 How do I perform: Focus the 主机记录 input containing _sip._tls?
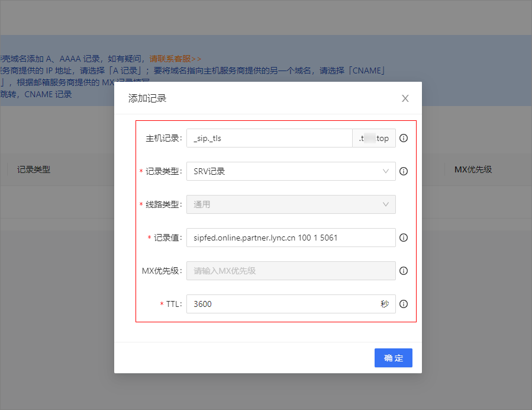coord(269,138)
